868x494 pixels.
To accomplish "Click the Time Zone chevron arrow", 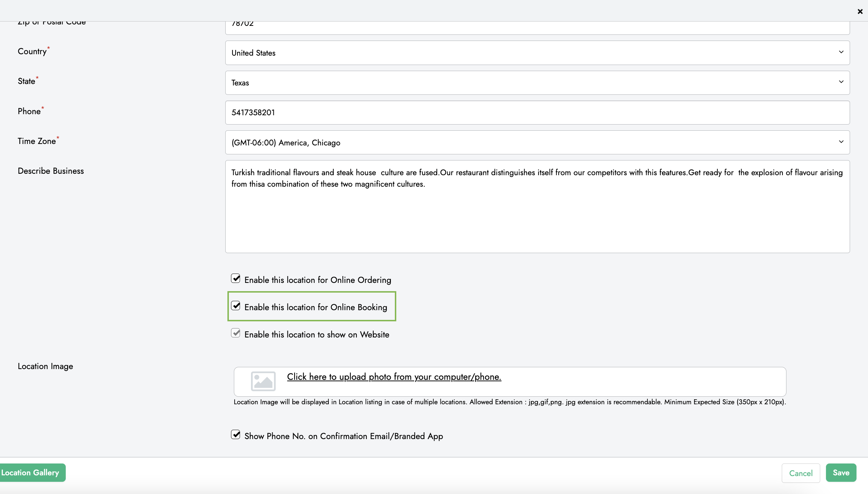I will pos(841,142).
